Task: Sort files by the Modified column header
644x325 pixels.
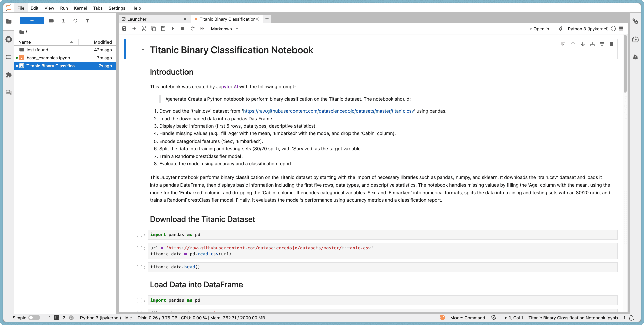Action: 97,42
